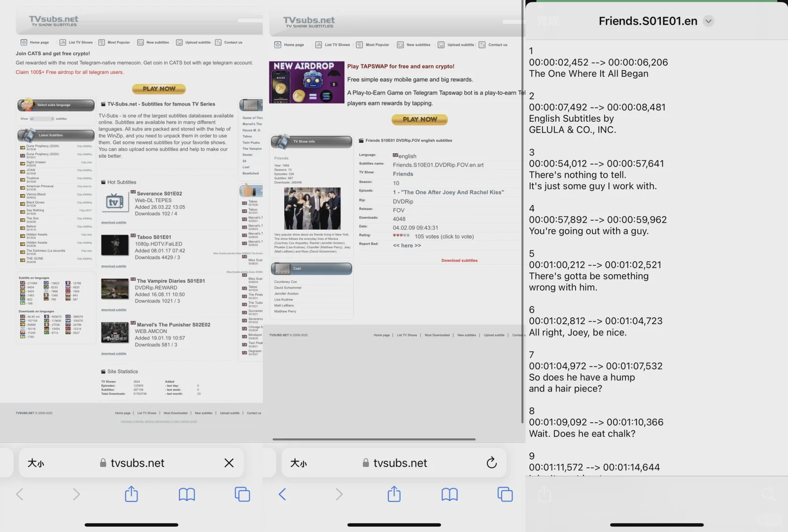Click TVsubs.net logo on left screen
The image size is (788, 532).
tap(54, 21)
